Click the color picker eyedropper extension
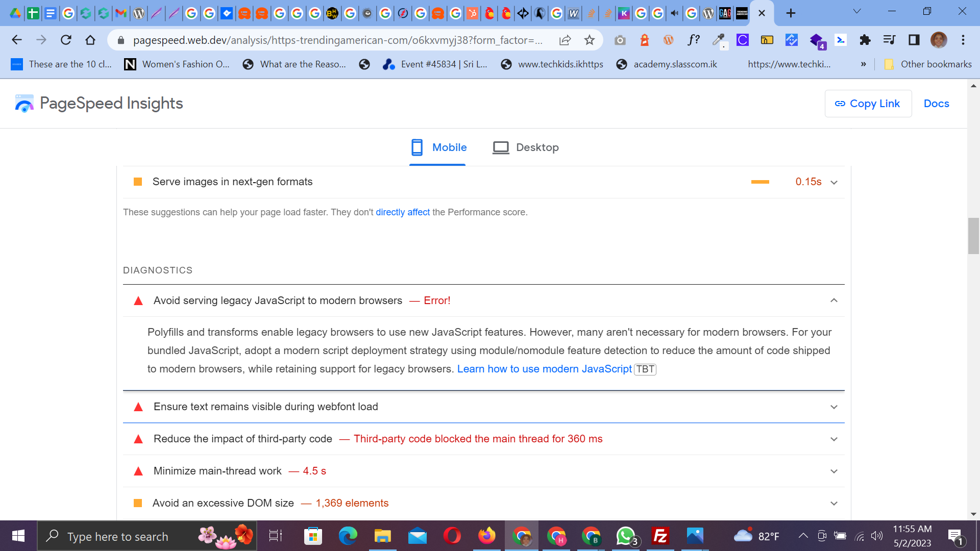980x551 pixels. [719, 40]
